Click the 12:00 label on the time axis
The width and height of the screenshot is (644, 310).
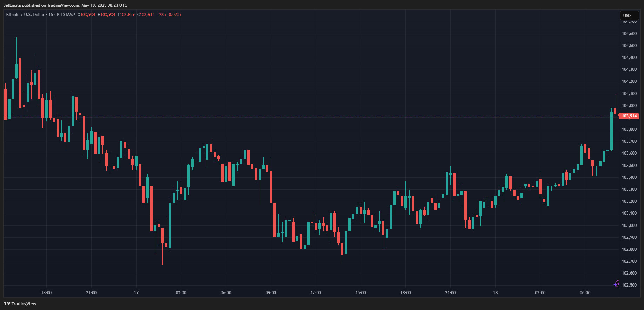pyautogui.click(x=316, y=293)
